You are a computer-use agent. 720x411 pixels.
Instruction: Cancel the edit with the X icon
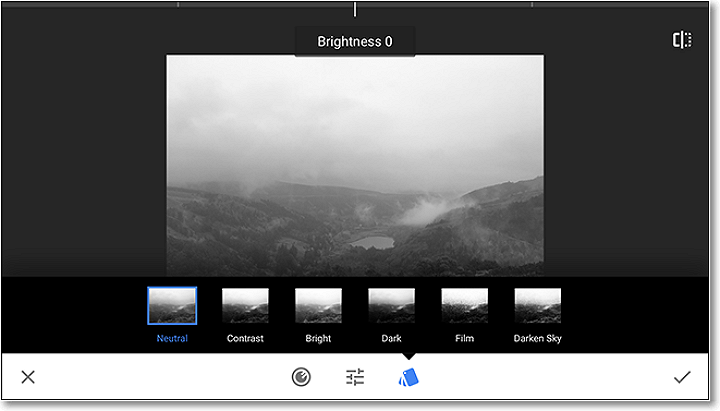pyautogui.click(x=28, y=377)
